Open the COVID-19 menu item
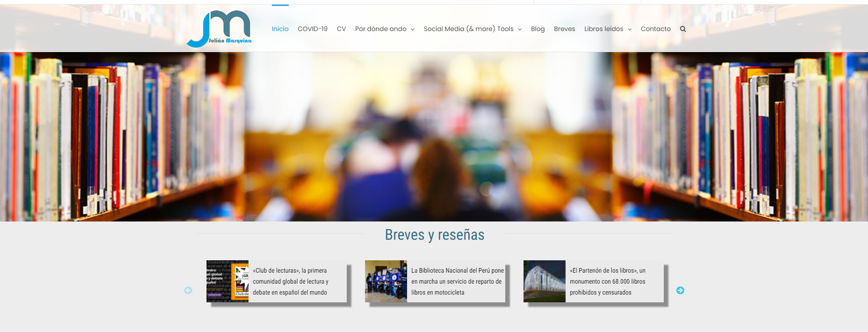The width and height of the screenshot is (868, 332). pyautogui.click(x=312, y=29)
